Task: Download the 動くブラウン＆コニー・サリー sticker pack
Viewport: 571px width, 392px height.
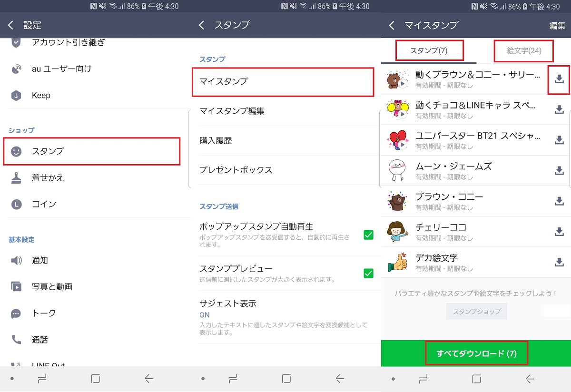Action: point(559,79)
